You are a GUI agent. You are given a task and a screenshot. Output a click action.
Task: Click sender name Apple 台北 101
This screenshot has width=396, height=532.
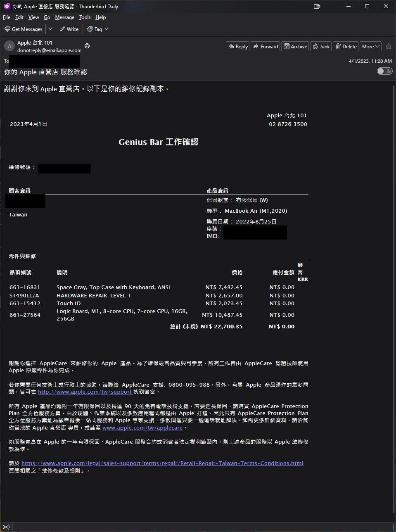pyautogui.click(x=35, y=43)
